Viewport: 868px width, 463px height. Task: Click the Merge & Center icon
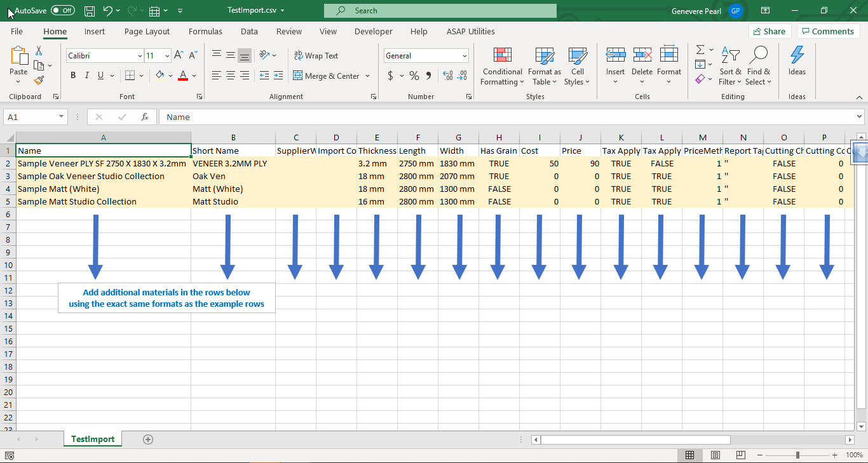(x=297, y=76)
